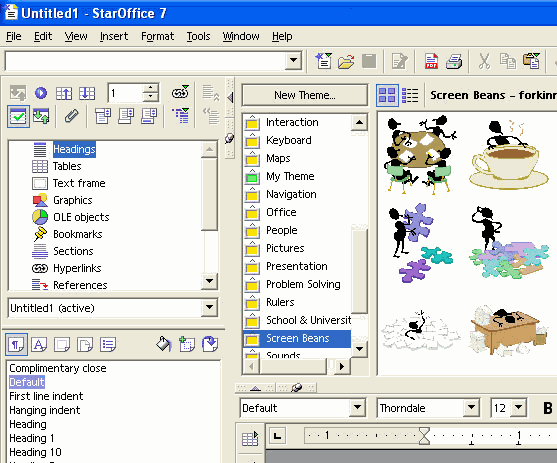Click the Cut scissors icon
The height and width of the screenshot is (463, 557).
(484, 61)
